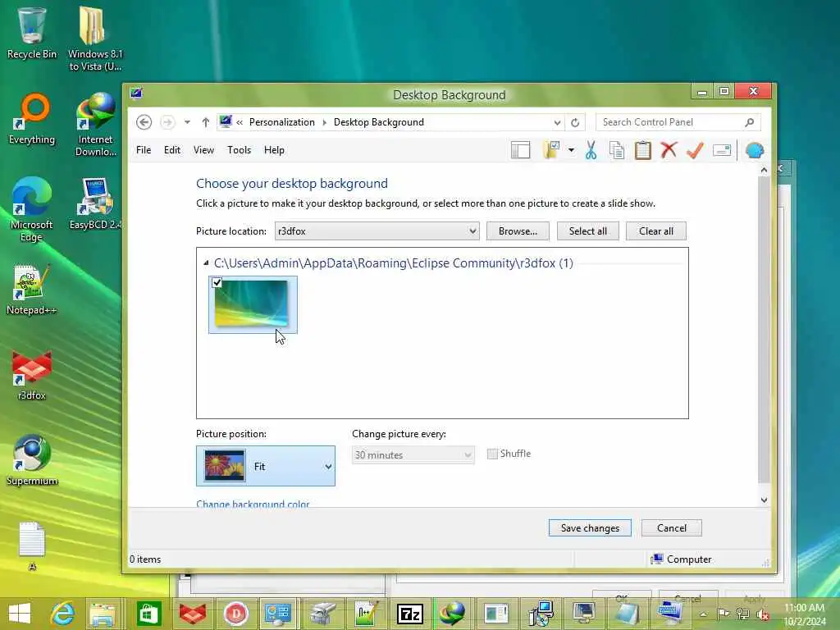Open the Help menu
Viewport: 840px width, 630px height.
[274, 150]
